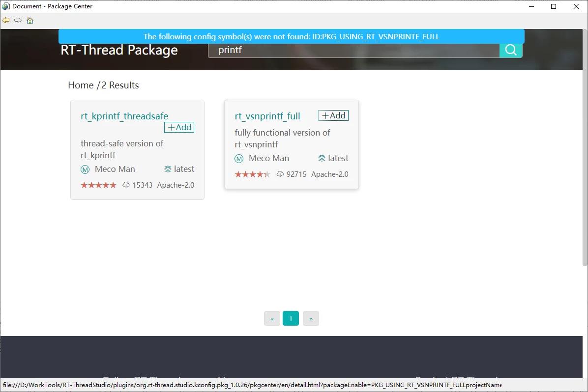This screenshot has width=588, height=392.
Task: Click the Apache-2.0 license on rt_vsnprintf_full
Action: click(329, 174)
